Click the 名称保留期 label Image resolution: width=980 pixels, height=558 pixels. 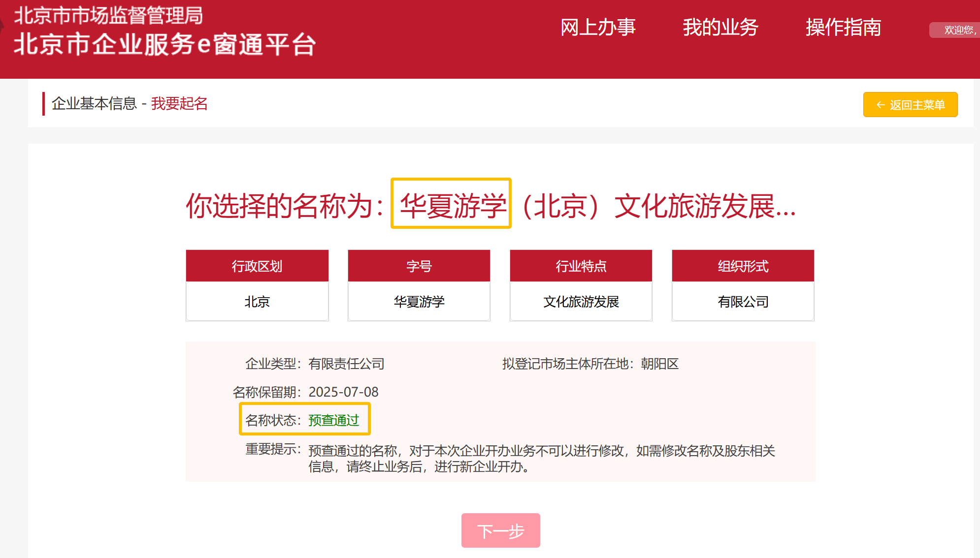point(266,392)
